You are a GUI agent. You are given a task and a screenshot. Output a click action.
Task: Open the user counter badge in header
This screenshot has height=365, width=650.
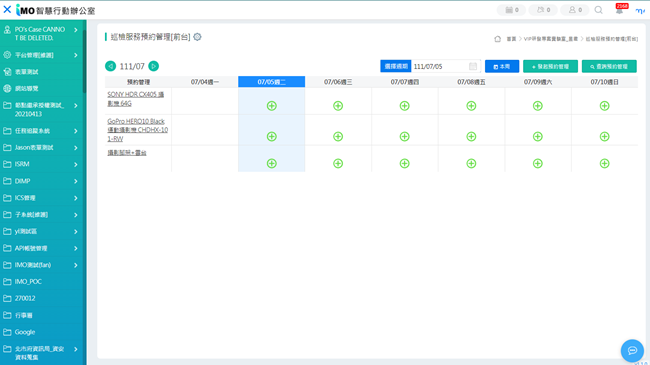[x=575, y=10]
